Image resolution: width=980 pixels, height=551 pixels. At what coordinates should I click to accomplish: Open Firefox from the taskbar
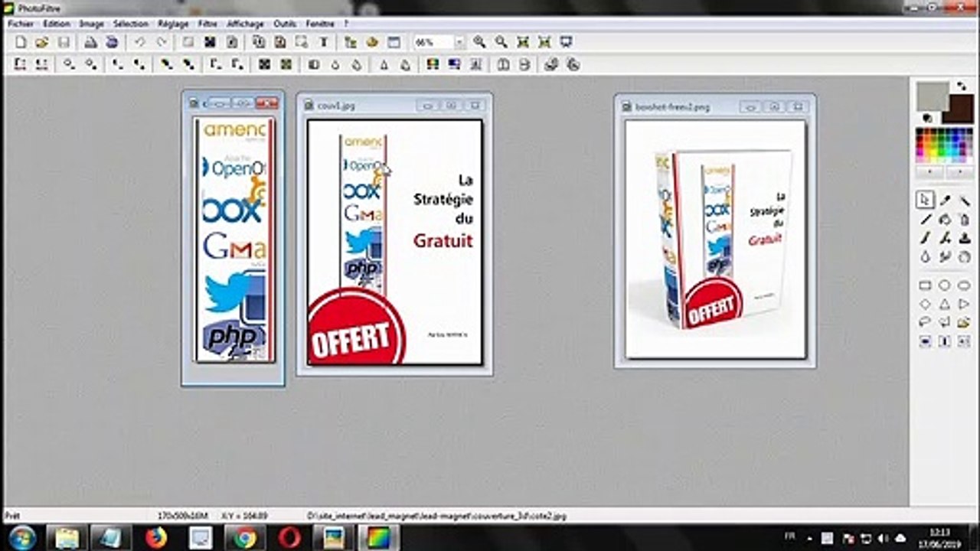pyautogui.click(x=155, y=538)
